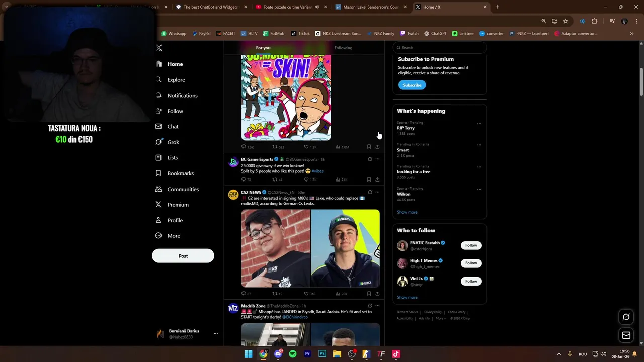Open Lists in the sidebar
Image resolution: width=644 pixels, height=362 pixels.
[167, 158]
